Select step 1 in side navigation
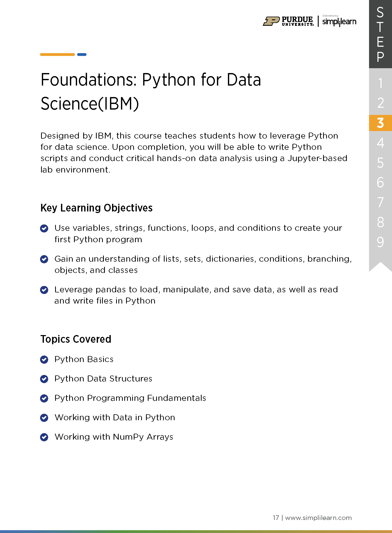This screenshot has height=533, width=392. [380, 83]
